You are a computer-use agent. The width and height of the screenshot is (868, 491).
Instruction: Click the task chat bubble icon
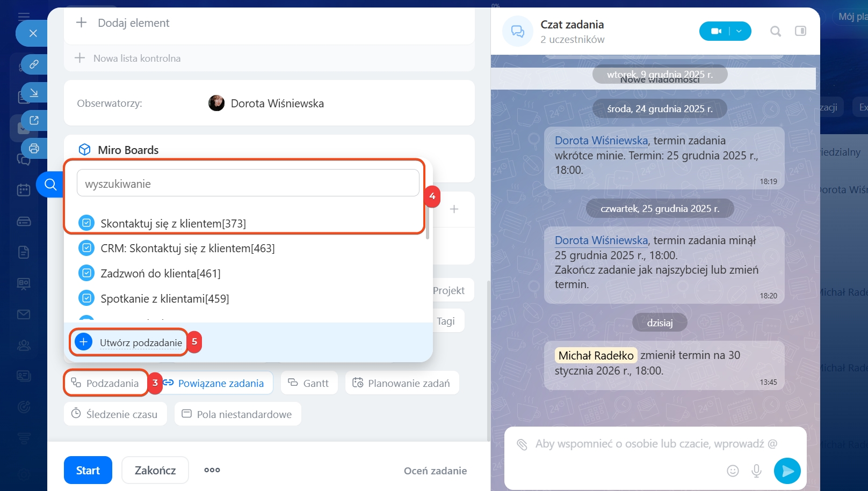[x=517, y=32]
